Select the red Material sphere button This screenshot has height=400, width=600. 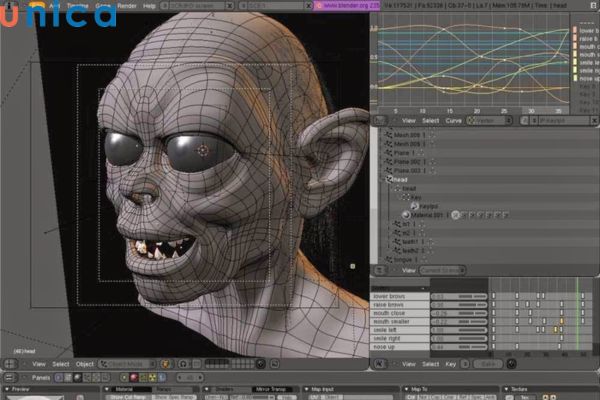tap(134, 378)
